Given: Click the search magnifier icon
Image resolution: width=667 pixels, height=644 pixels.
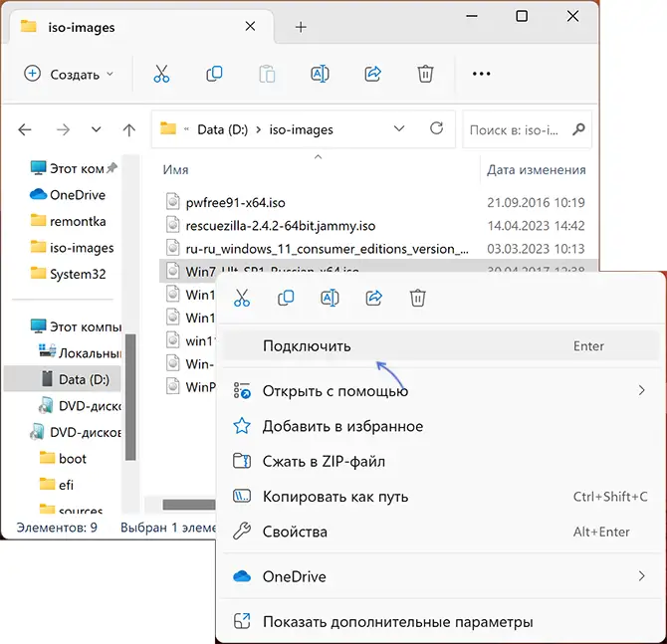Looking at the screenshot, I should coord(578,128).
